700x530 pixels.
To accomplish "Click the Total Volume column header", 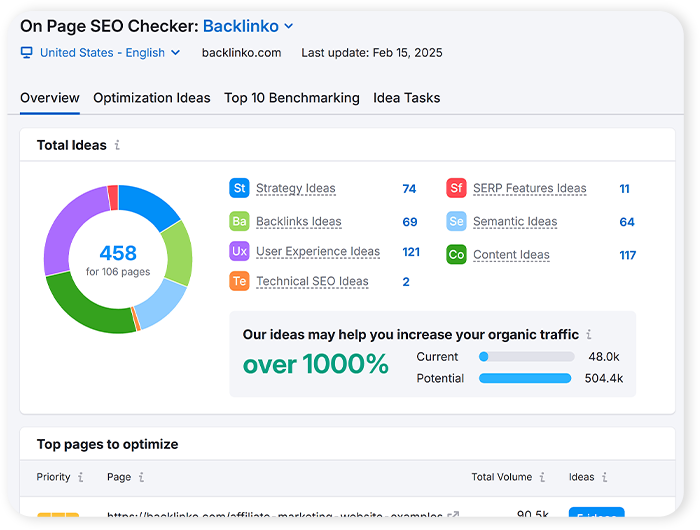I will click(502, 477).
